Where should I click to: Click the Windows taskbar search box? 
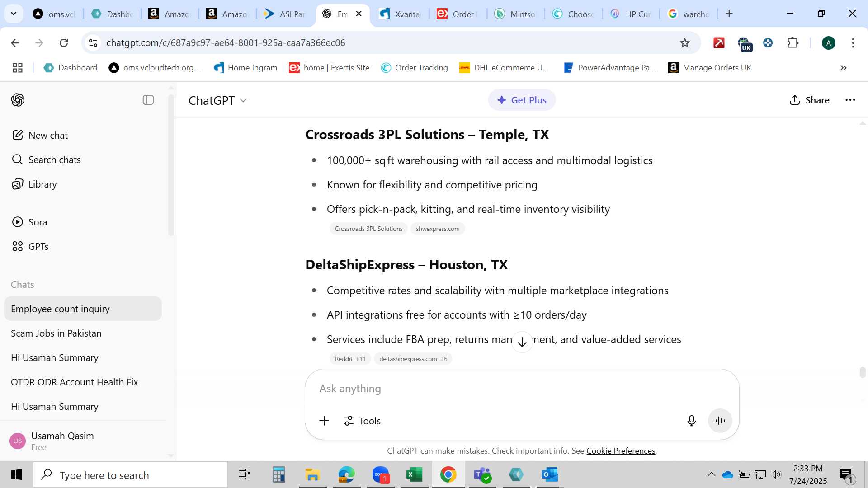click(130, 475)
